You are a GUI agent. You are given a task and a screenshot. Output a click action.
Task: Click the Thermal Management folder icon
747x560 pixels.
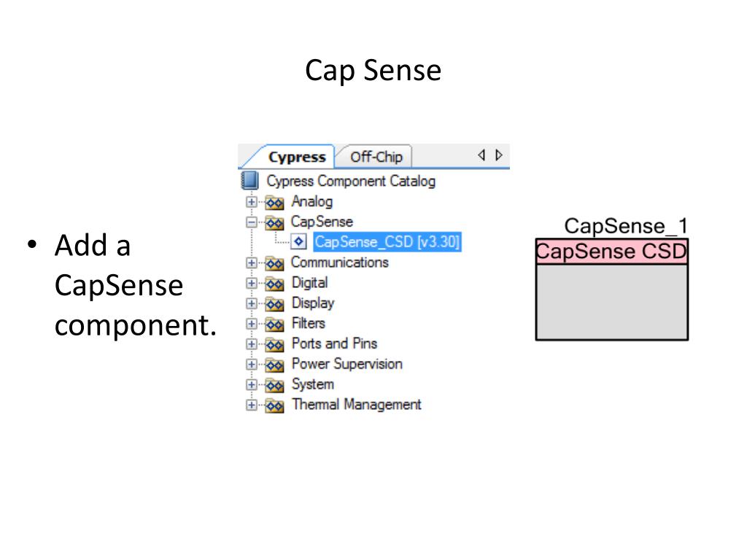(x=274, y=405)
